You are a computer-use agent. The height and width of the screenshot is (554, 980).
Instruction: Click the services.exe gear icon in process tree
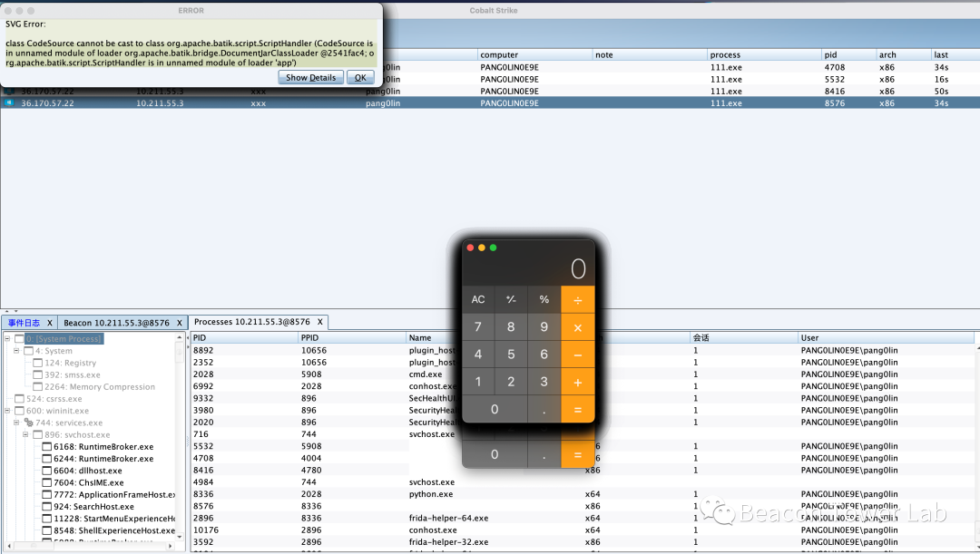(28, 423)
